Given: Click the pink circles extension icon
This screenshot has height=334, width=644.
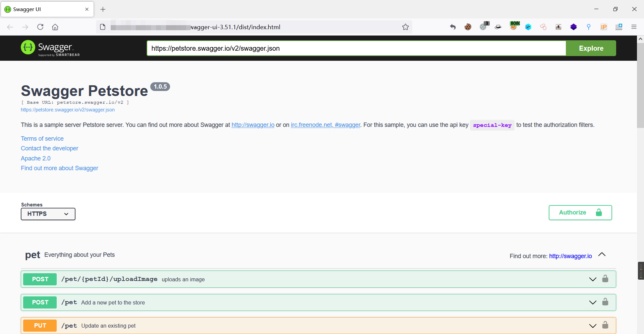Looking at the screenshot, I should point(543,27).
